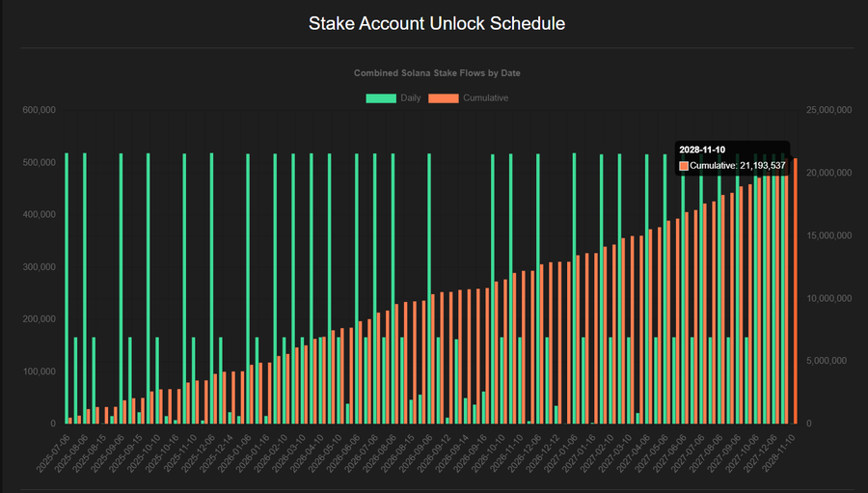Click the 25,000,000 cumulative axis label
This screenshot has height=493, width=868.
coord(827,111)
